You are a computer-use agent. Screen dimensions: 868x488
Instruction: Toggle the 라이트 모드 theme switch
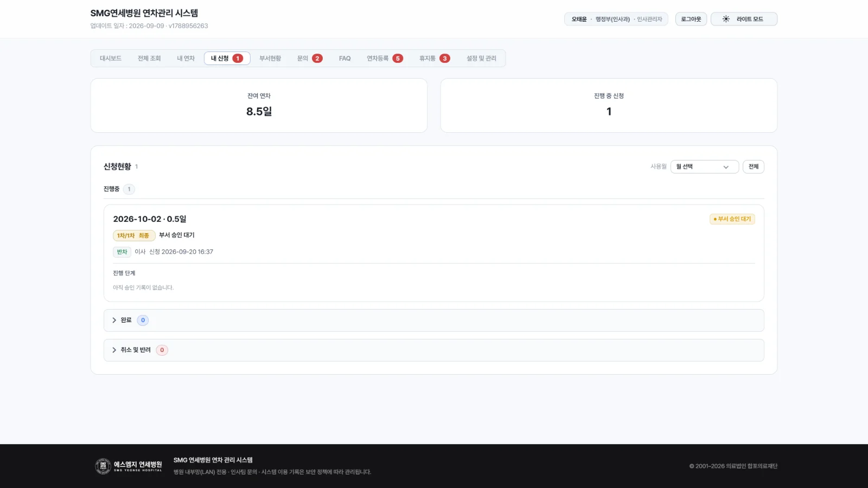(744, 19)
